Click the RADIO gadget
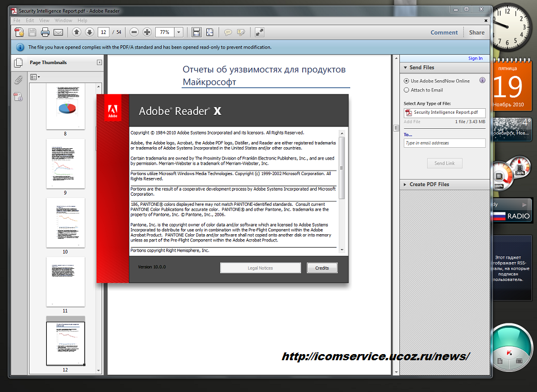 (512, 211)
